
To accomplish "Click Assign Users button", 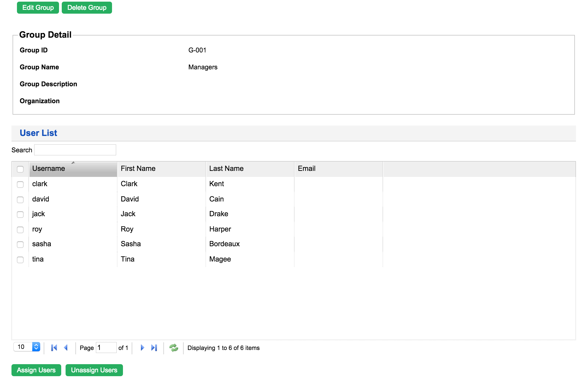I will 36,370.
